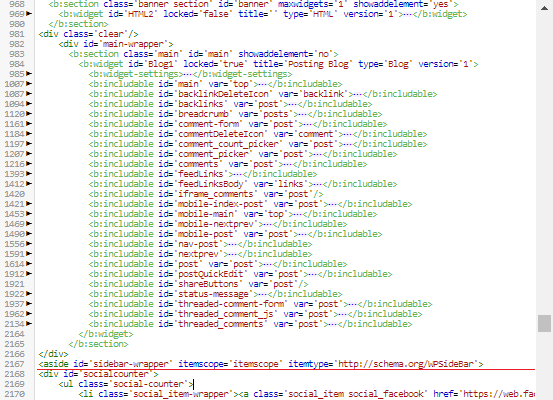Viewport: 553px width, 400px height.
Task: Expand feedLinksBody fold at line 1412
Action: coord(29,184)
